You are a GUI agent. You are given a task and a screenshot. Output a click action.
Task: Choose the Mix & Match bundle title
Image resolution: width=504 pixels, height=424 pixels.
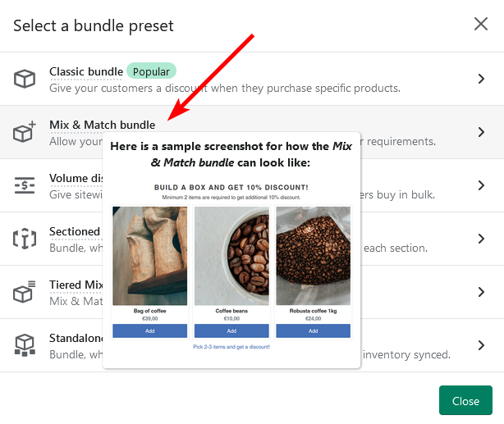[x=103, y=125]
